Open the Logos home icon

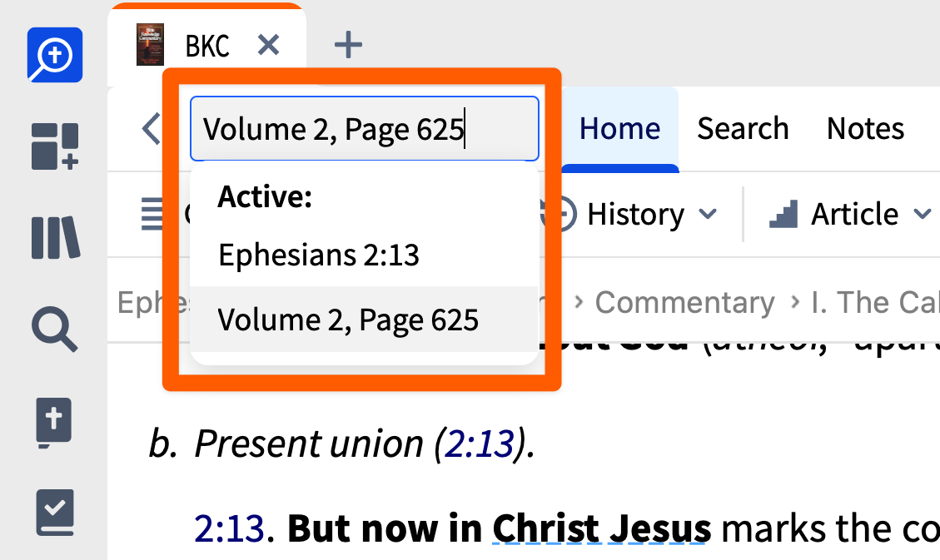[x=55, y=55]
